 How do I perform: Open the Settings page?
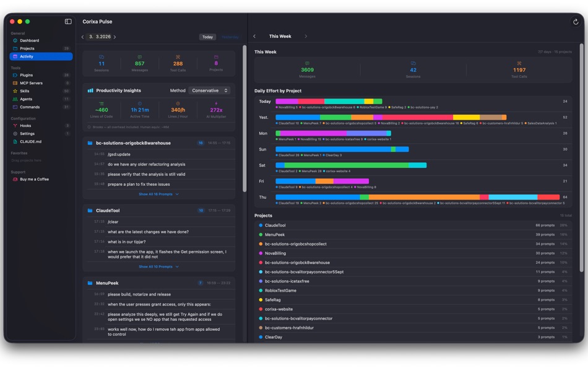tap(28, 133)
